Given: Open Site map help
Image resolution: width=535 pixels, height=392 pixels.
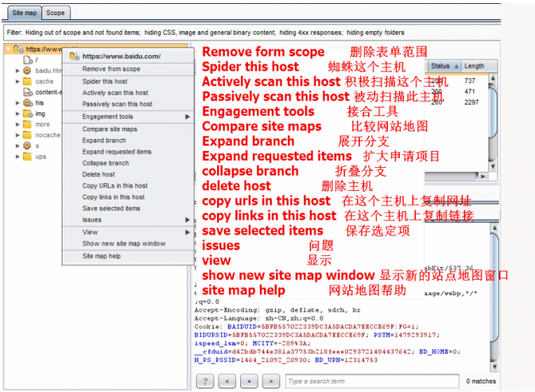Looking at the screenshot, I should click(x=128, y=256).
